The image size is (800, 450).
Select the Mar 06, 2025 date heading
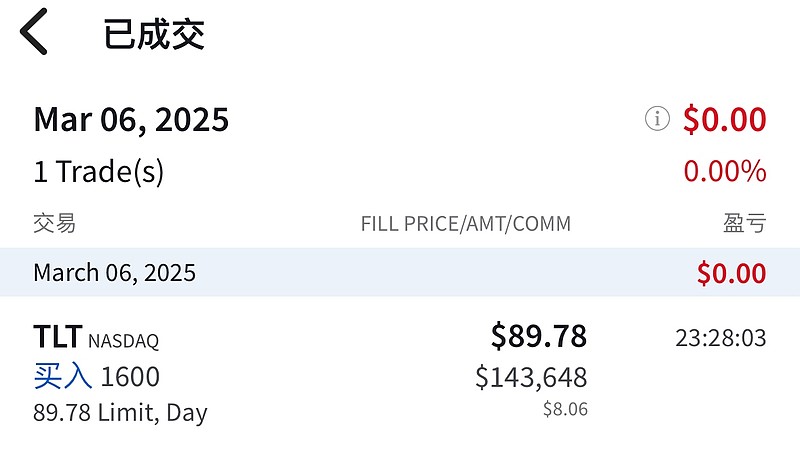pos(131,120)
